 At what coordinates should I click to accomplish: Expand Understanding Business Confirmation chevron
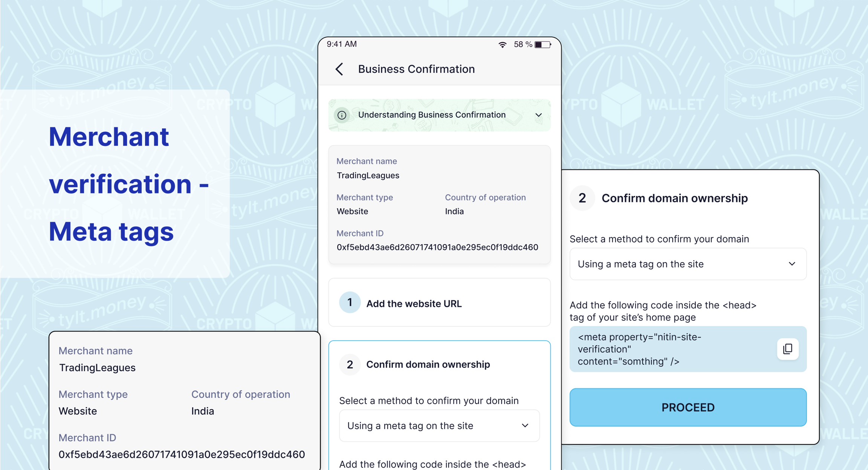coord(538,115)
